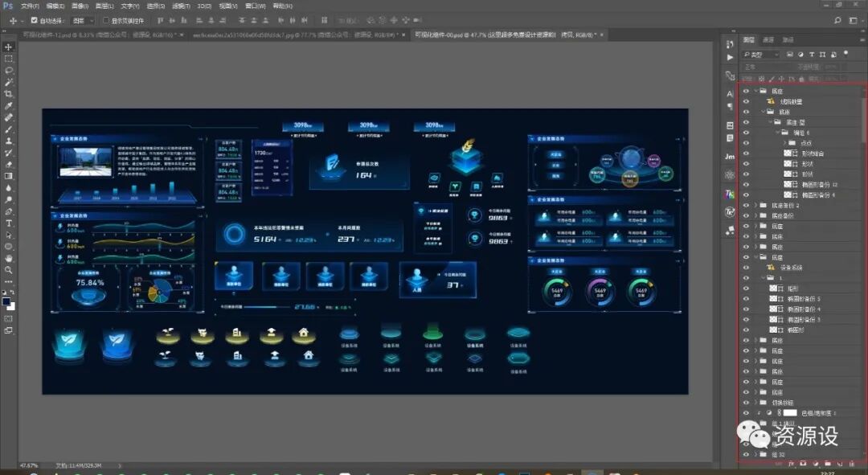
Task: Open the 图层 auto-select target dropdown
Action: (83, 20)
